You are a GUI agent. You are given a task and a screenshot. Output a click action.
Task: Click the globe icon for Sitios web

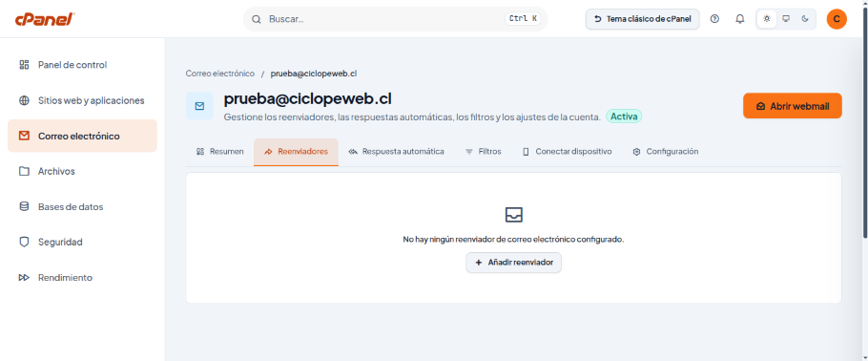tap(24, 100)
